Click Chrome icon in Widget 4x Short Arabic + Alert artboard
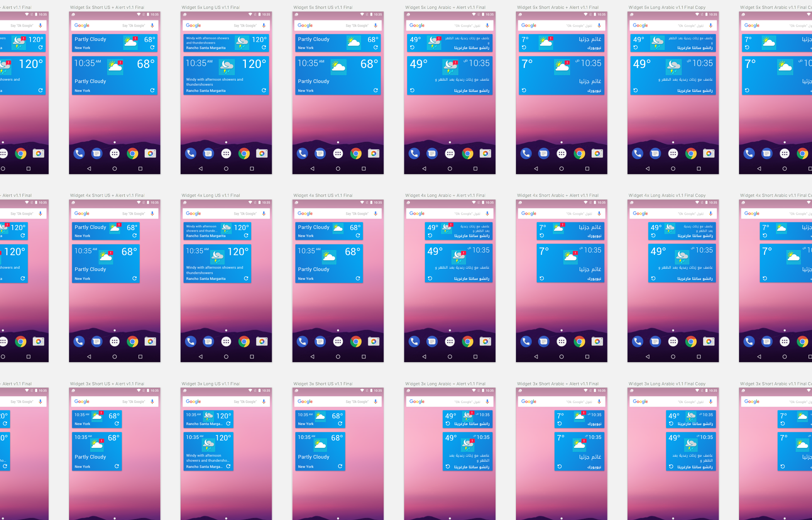 pos(579,342)
